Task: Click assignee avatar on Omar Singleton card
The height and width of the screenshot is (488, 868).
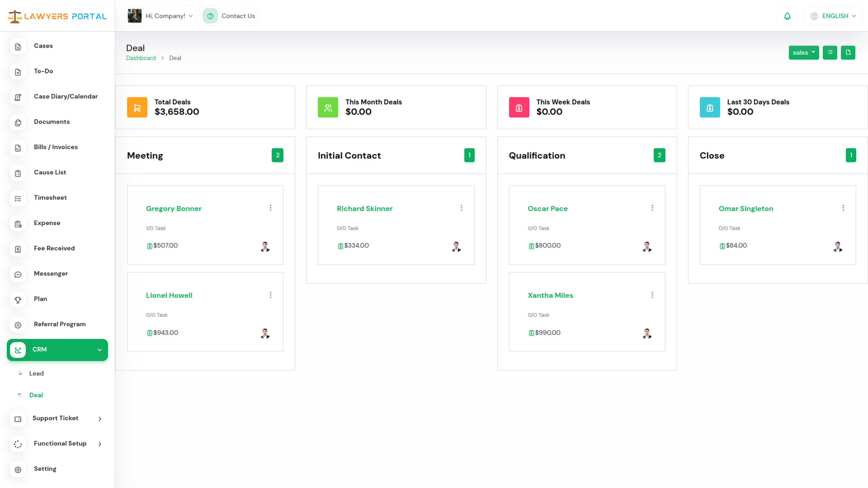Action: [838, 246]
